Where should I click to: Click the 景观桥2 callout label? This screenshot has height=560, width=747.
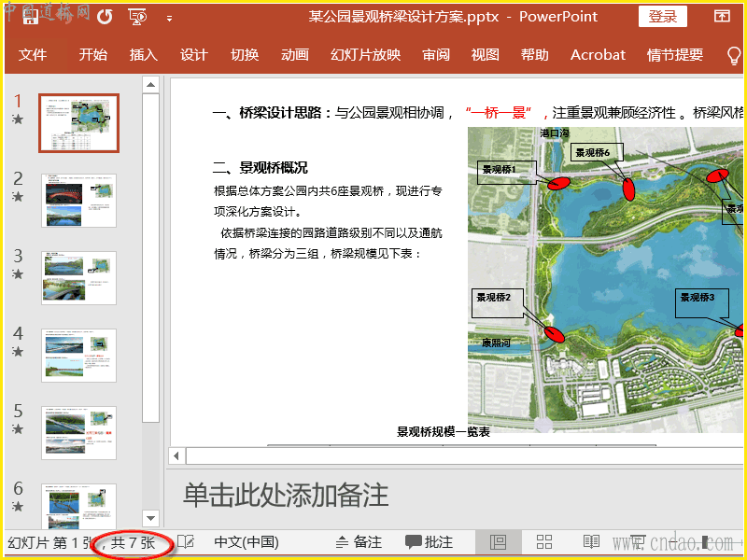[498, 302]
